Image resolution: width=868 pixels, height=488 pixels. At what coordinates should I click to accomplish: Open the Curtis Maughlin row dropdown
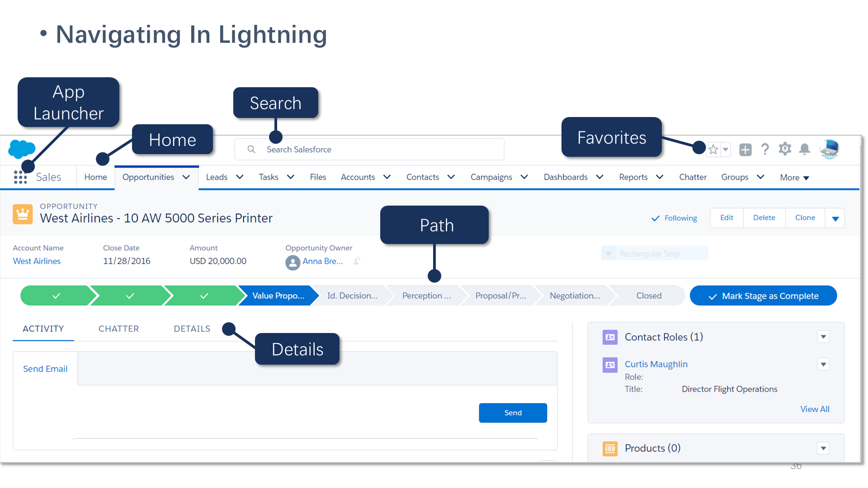(823, 364)
